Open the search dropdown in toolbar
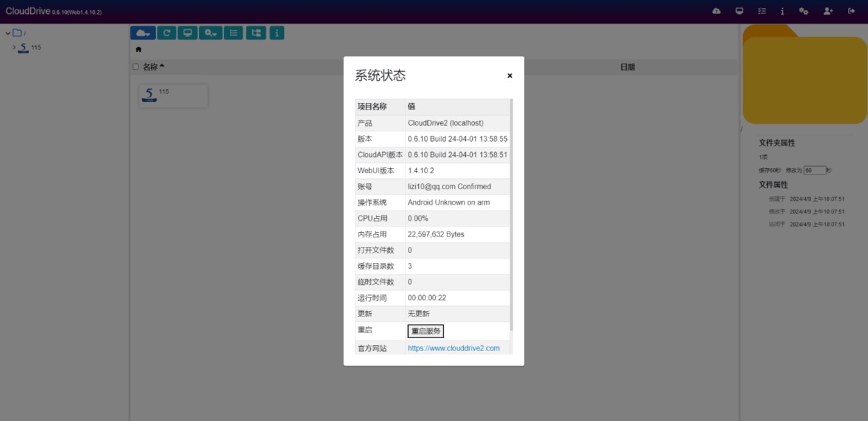This screenshot has width=868, height=421. click(x=210, y=33)
